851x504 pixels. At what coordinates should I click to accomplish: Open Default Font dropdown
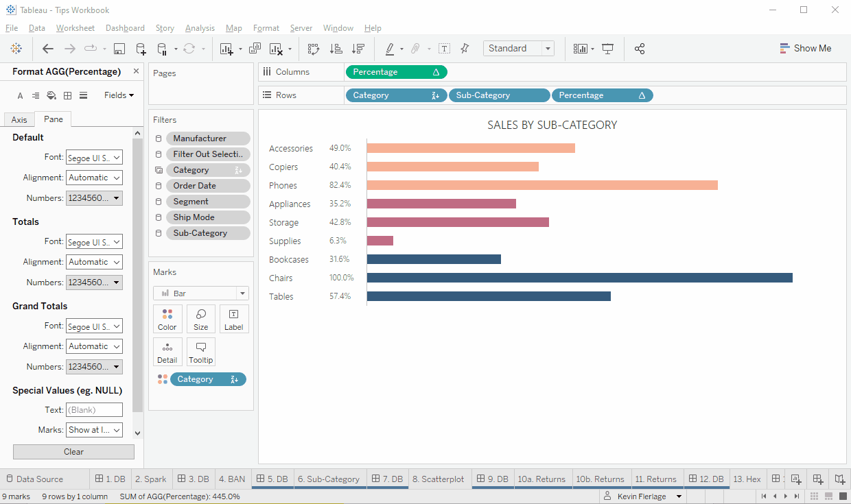(x=94, y=158)
